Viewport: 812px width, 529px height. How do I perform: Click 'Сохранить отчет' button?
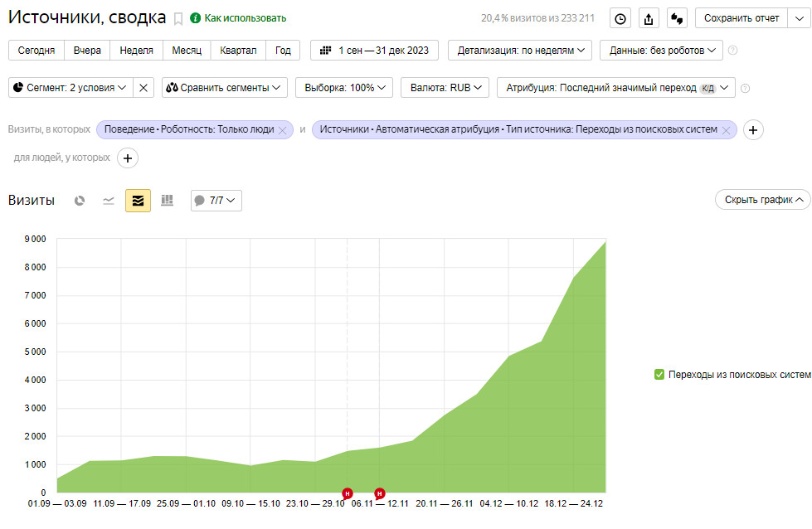click(741, 18)
